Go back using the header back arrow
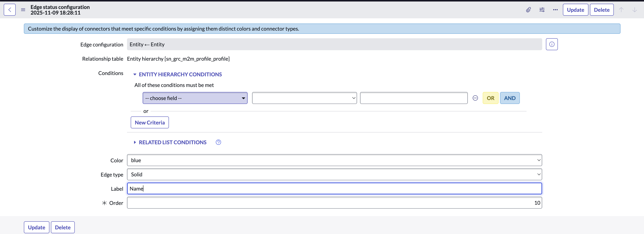The image size is (644, 234). [x=10, y=10]
